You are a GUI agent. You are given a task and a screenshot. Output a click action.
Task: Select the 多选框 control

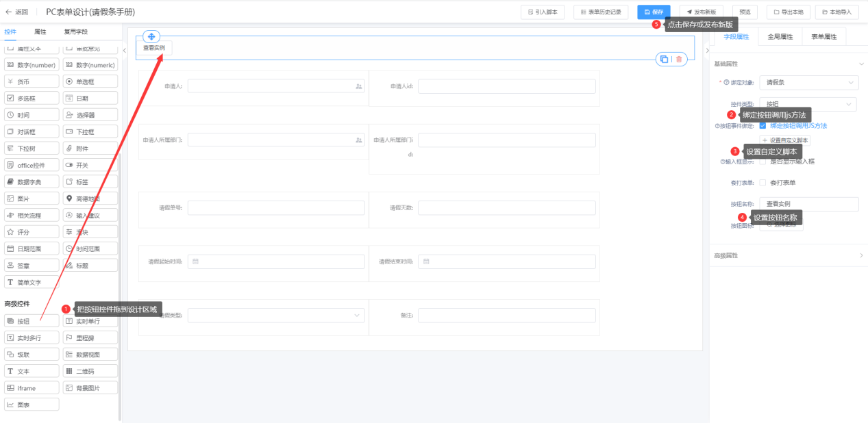click(x=32, y=98)
